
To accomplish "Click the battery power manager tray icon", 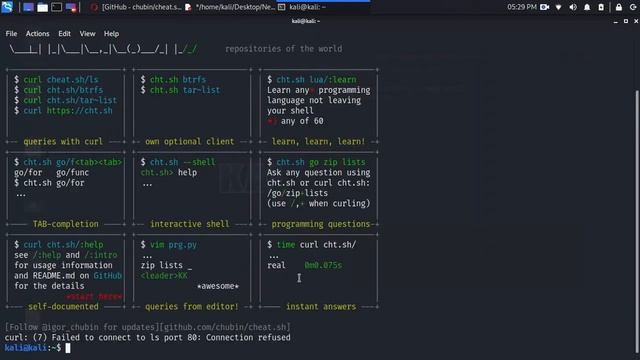I will coord(601,7).
